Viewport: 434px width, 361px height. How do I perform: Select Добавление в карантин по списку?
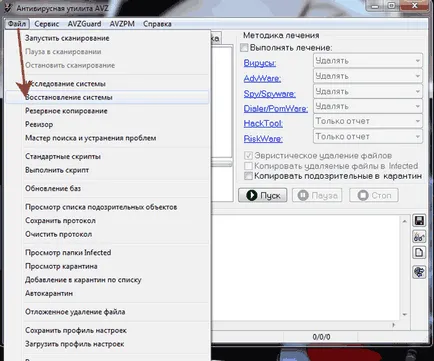pos(107,280)
